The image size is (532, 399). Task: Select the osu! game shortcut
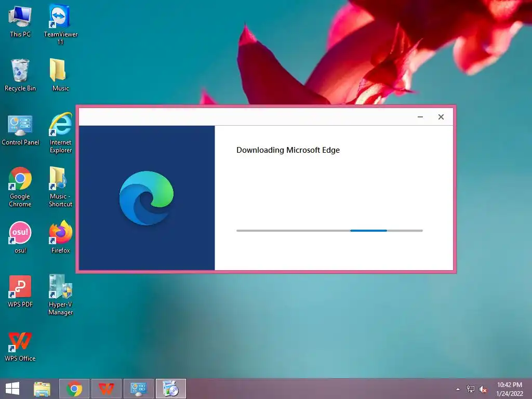click(20, 237)
